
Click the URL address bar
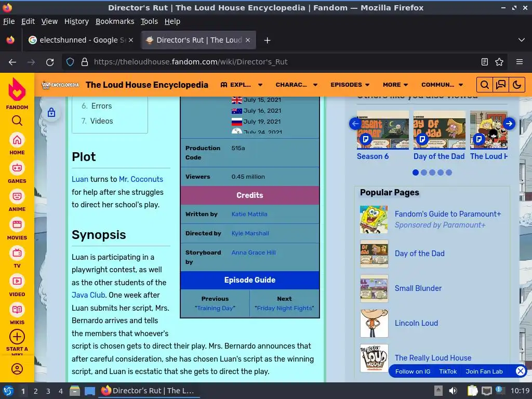285,62
